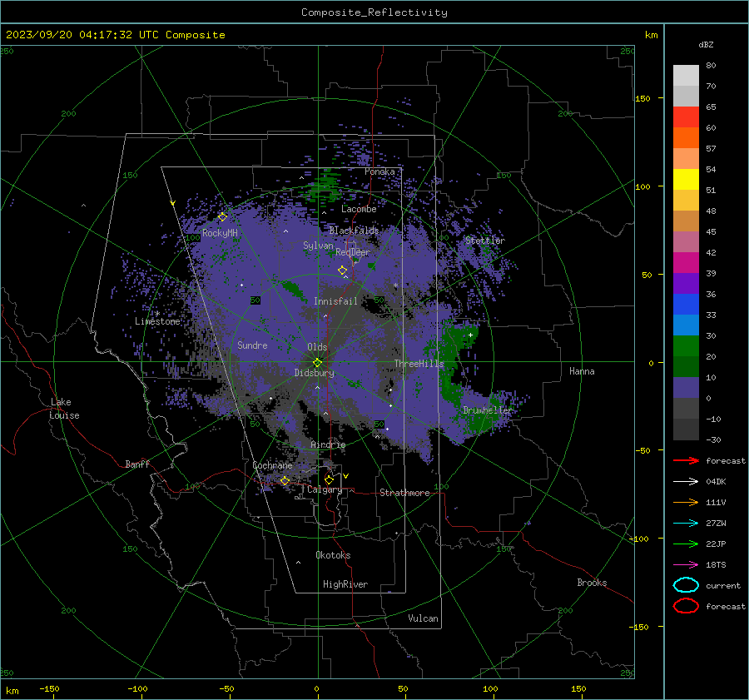Select the lightest gray swatch between 80 and 70 dBZ
Image resolution: width=749 pixels, height=700 pixels.
(686, 75)
